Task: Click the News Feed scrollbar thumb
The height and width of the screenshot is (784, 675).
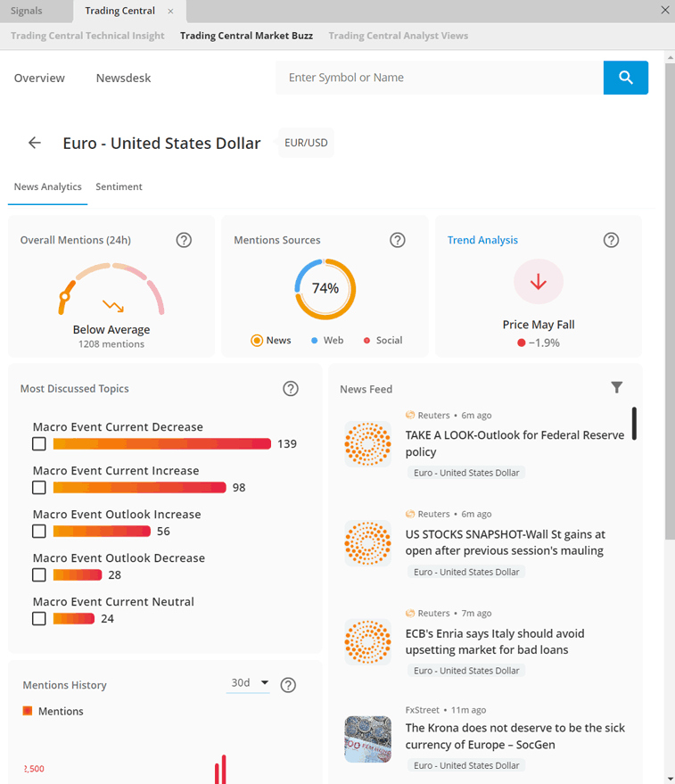Action: click(634, 424)
